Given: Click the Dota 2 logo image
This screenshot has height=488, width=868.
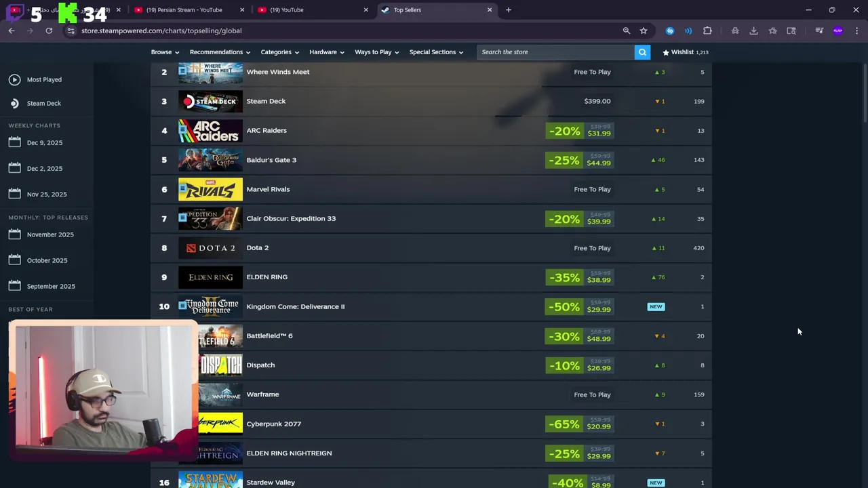Looking at the screenshot, I should (x=210, y=248).
